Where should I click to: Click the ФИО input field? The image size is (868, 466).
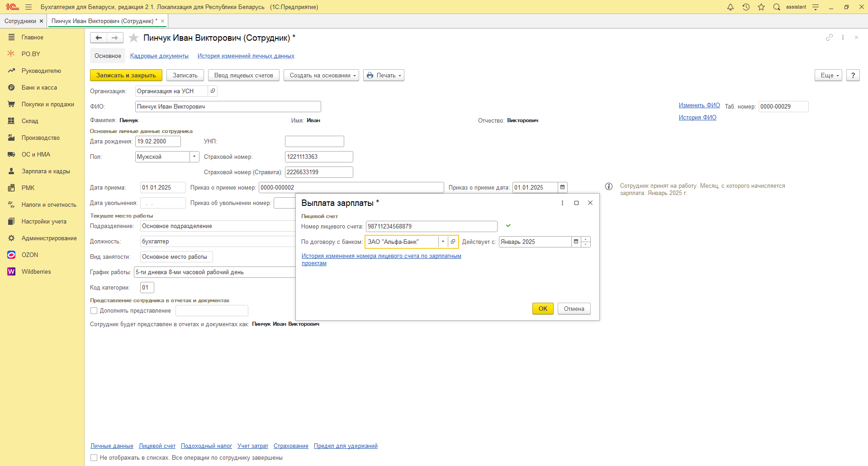pyautogui.click(x=228, y=106)
